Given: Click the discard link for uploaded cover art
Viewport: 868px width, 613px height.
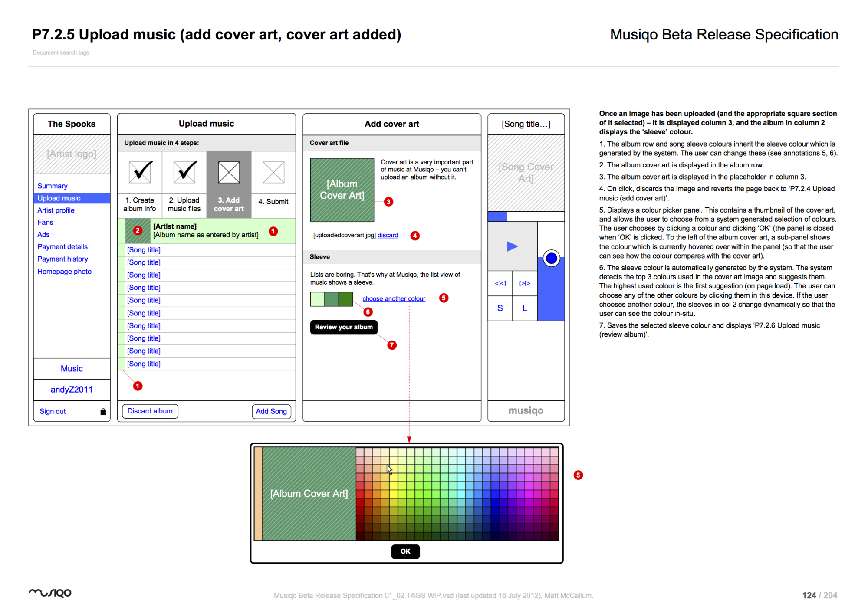Looking at the screenshot, I should [x=388, y=235].
